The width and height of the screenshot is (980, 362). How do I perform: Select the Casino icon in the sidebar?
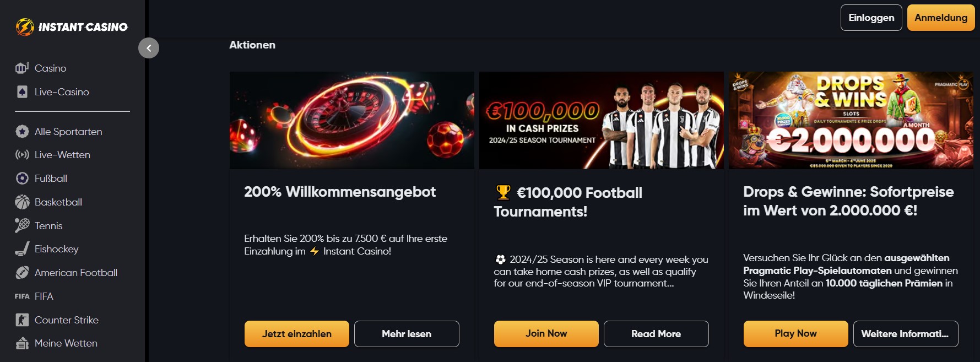21,68
